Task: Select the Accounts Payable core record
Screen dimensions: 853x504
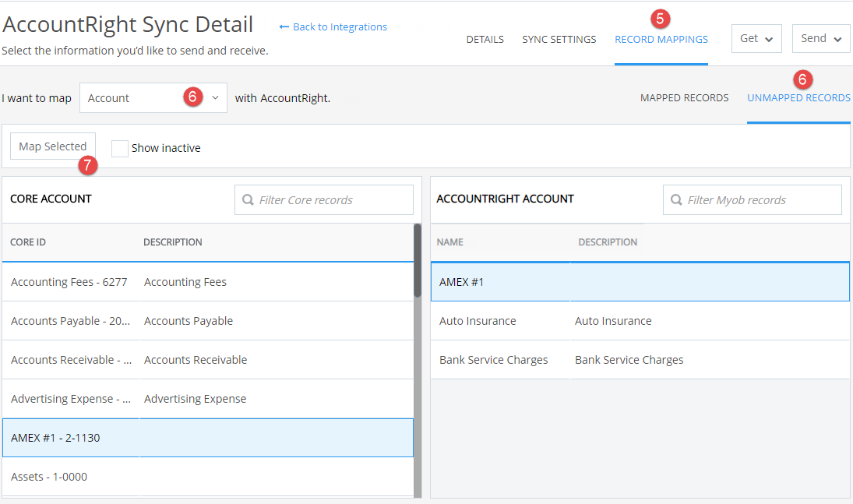Action: click(208, 321)
